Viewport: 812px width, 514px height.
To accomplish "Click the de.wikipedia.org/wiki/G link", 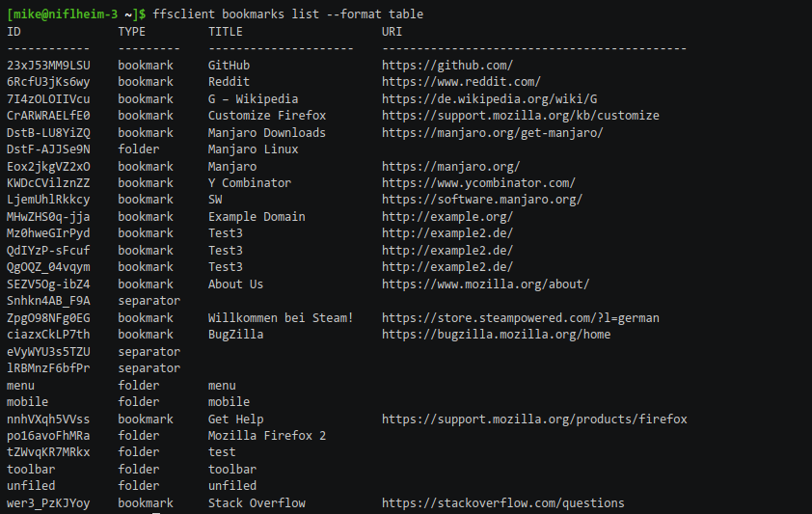I will 489,99.
